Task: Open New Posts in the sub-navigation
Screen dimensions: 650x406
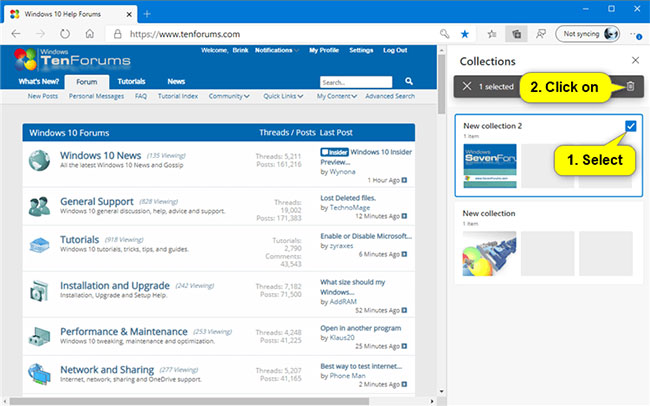Action: 43,96
